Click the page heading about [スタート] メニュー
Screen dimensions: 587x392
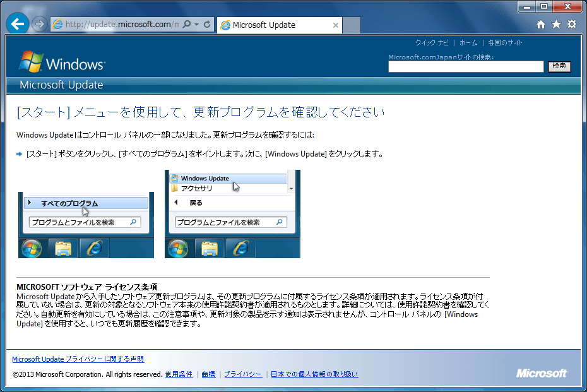[x=201, y=112]
